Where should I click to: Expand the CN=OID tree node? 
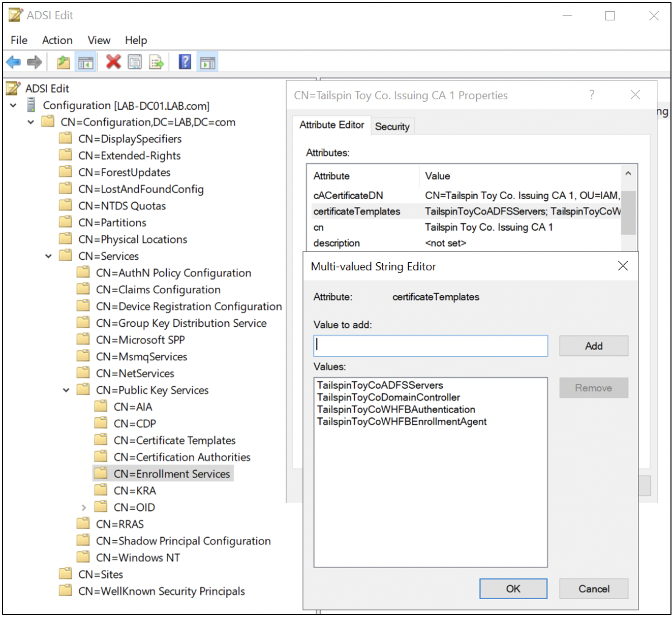tap(84, 507)
